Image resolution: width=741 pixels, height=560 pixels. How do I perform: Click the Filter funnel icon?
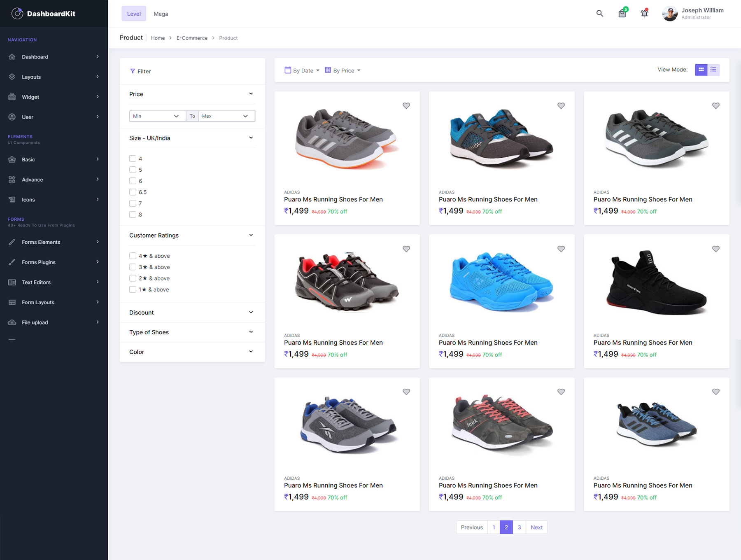[x=133, y=71]
